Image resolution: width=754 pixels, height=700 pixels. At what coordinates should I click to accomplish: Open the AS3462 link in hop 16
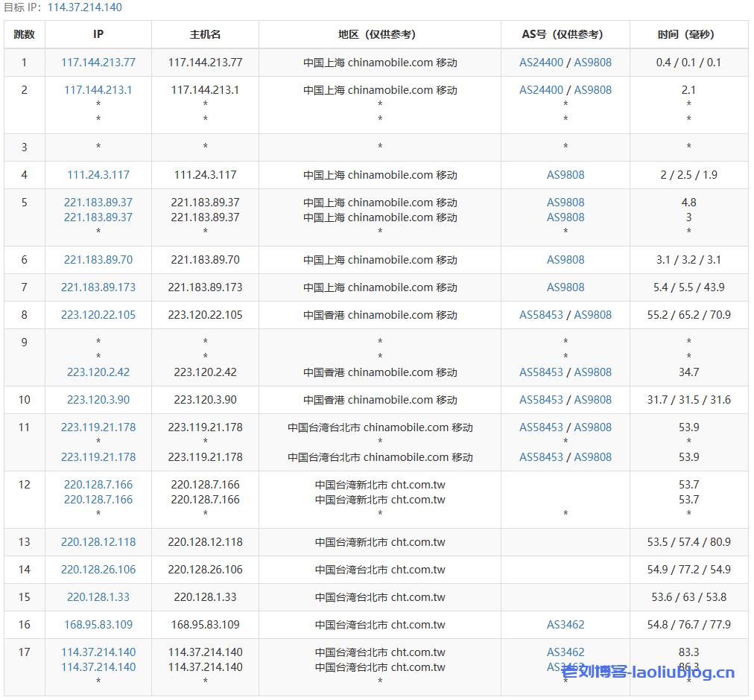pos(565,624)
